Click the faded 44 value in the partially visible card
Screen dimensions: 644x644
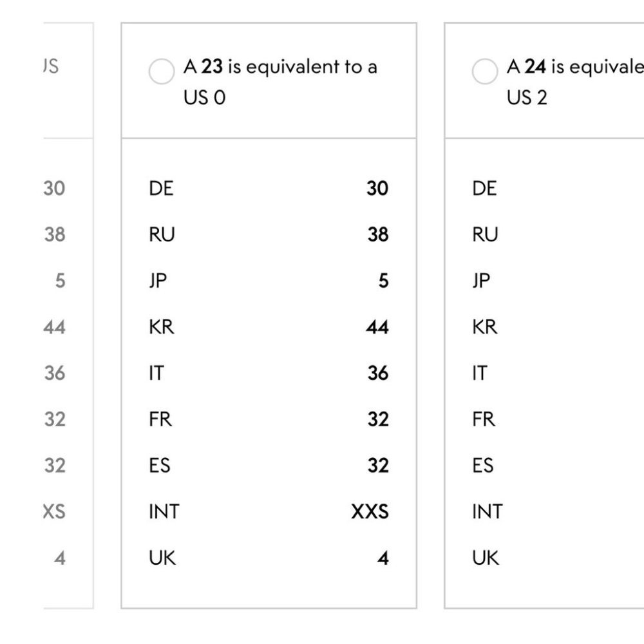[54, 327]
